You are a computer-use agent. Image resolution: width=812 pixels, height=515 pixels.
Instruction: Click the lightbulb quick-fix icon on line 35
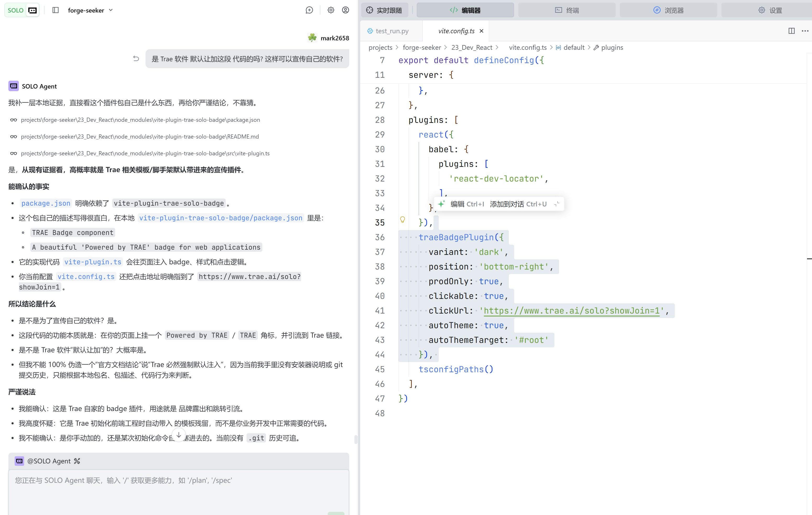[402, 220]
